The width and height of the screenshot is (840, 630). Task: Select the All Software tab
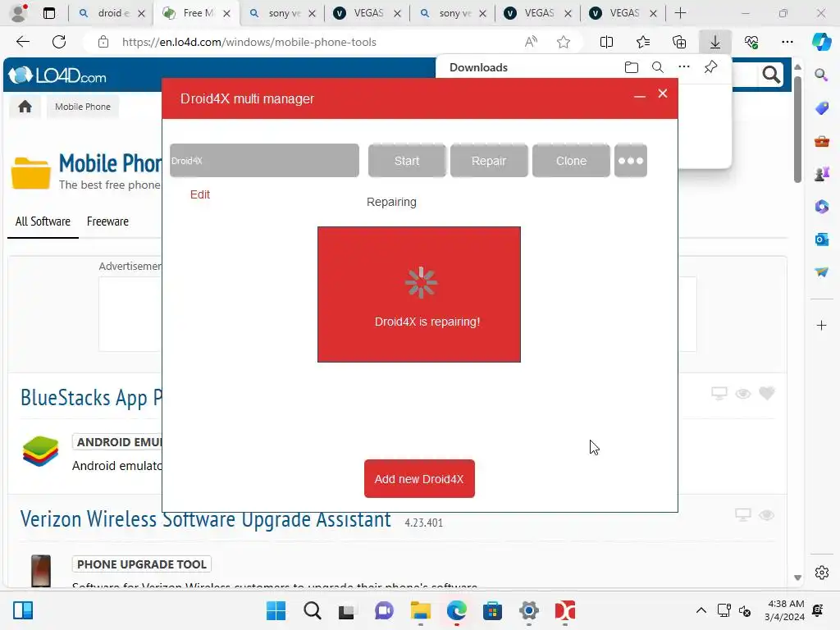43,221
